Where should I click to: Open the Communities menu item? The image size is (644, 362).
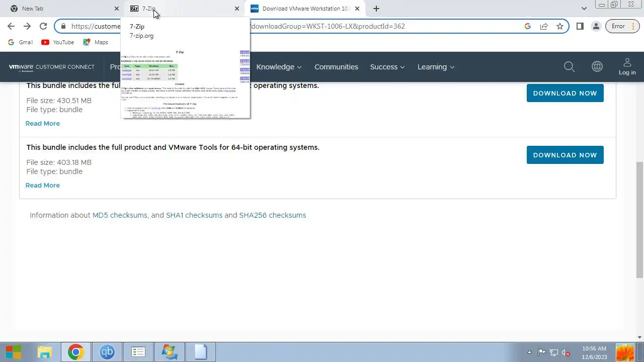click(336, 67)
